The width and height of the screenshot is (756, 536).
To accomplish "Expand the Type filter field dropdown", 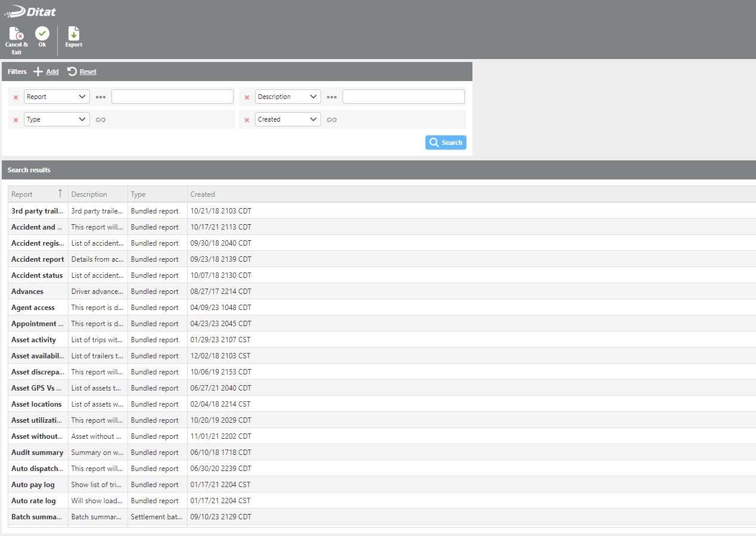I will 57,119.
